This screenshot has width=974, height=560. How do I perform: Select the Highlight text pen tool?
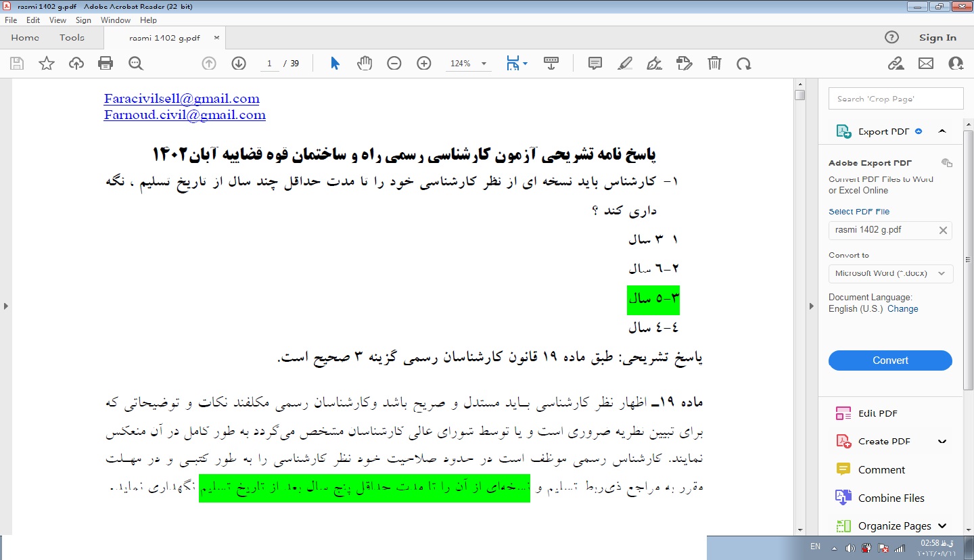[625, 64]
